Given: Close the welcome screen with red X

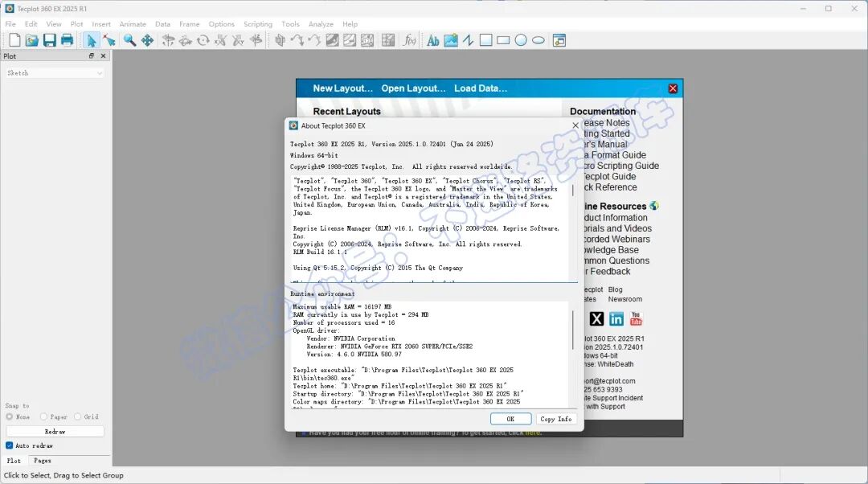Looking at the screenshot, I should click(673, 88).
